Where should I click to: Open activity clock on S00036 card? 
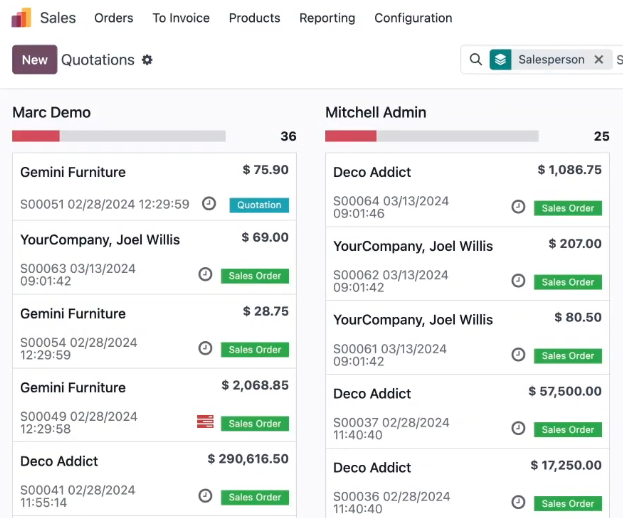(518, 502)
